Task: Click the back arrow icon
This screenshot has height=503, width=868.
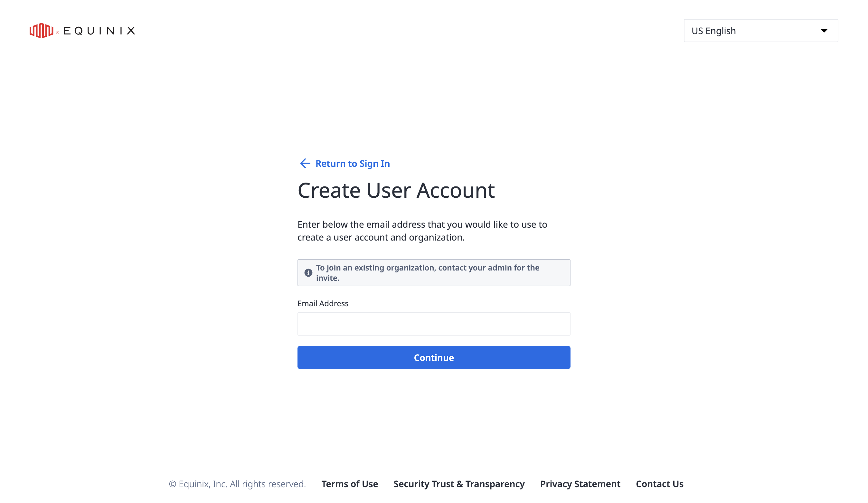Action: pyautogui.click(x=305, y=163)
